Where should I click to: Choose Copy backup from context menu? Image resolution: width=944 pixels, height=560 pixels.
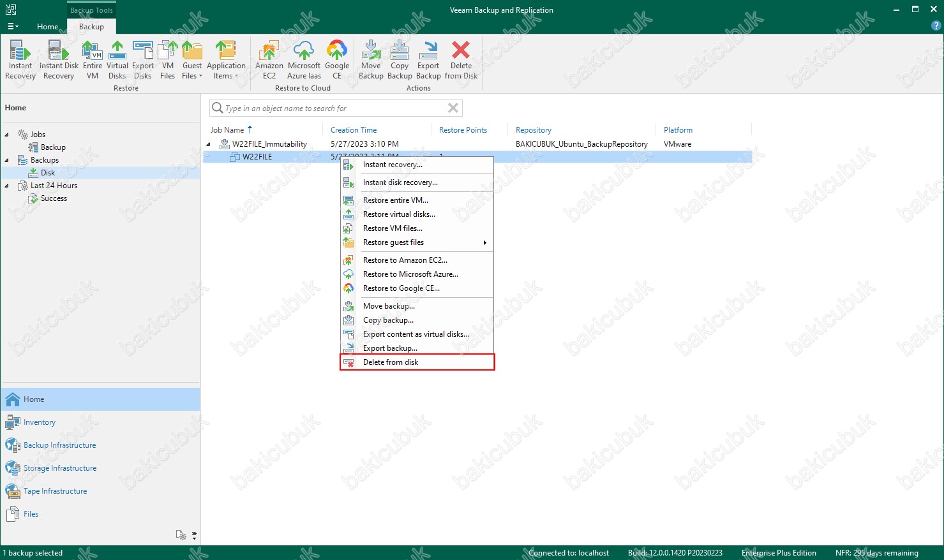[417, 320]
